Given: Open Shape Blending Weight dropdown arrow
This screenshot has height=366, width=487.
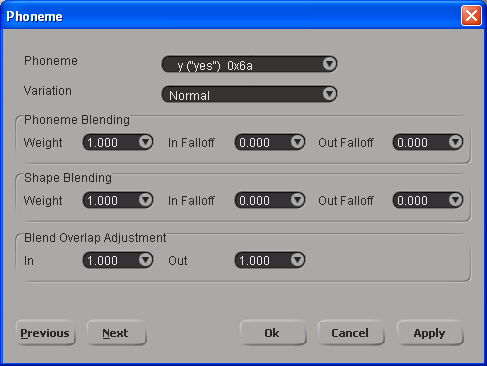Looking at the screenshot, I should 146,200.
